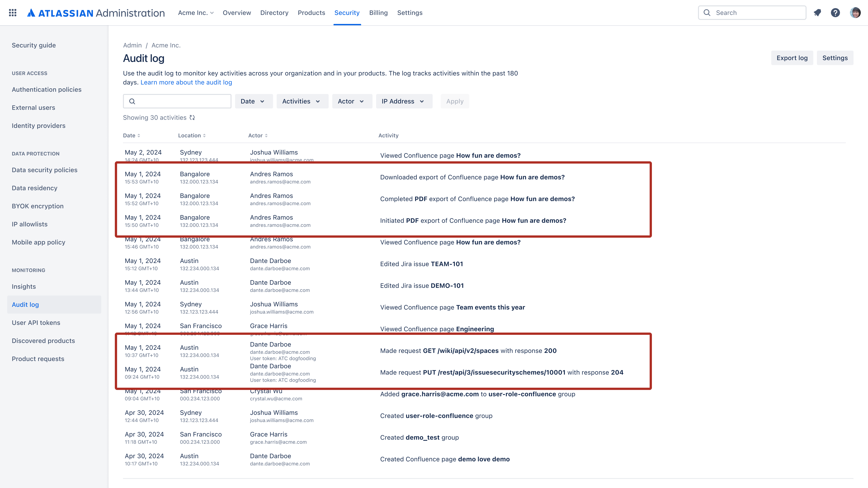The height and width of the screenshot is (488, 868).
Task: Switch to the Directory tab
Action: pos(274,13)
